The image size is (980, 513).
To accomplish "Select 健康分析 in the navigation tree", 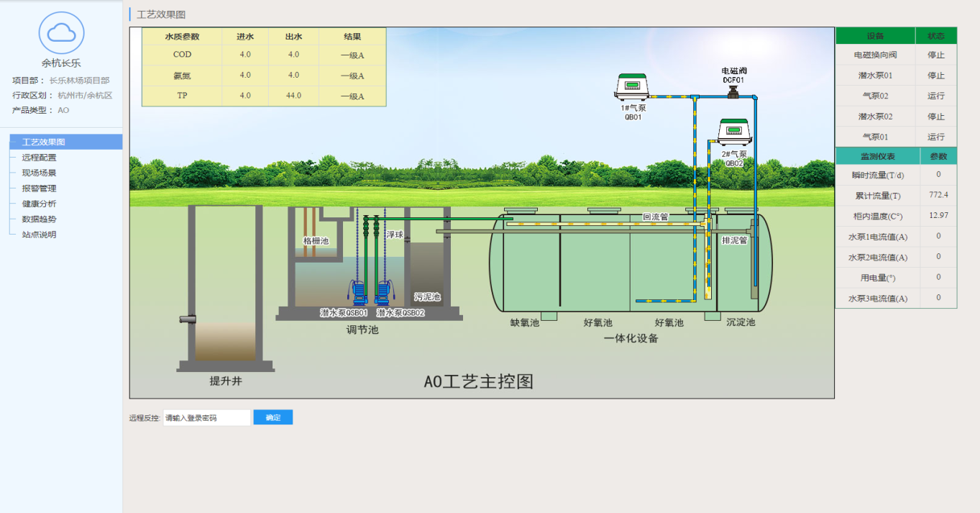I will pyautogui.click(x=39, y=204).
